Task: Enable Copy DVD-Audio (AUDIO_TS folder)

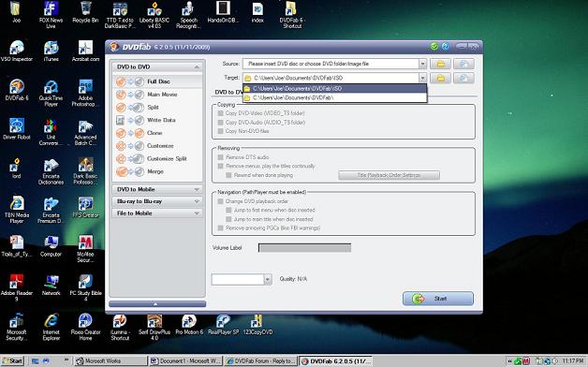Action: (x=221, y=123)
